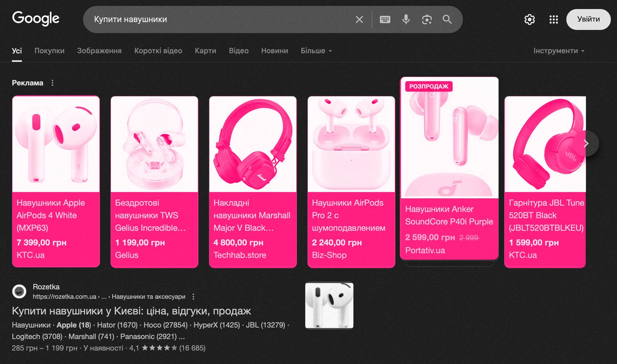Switch to the Відео tab
Screen dimensions: 617x364
click(238, 51)
